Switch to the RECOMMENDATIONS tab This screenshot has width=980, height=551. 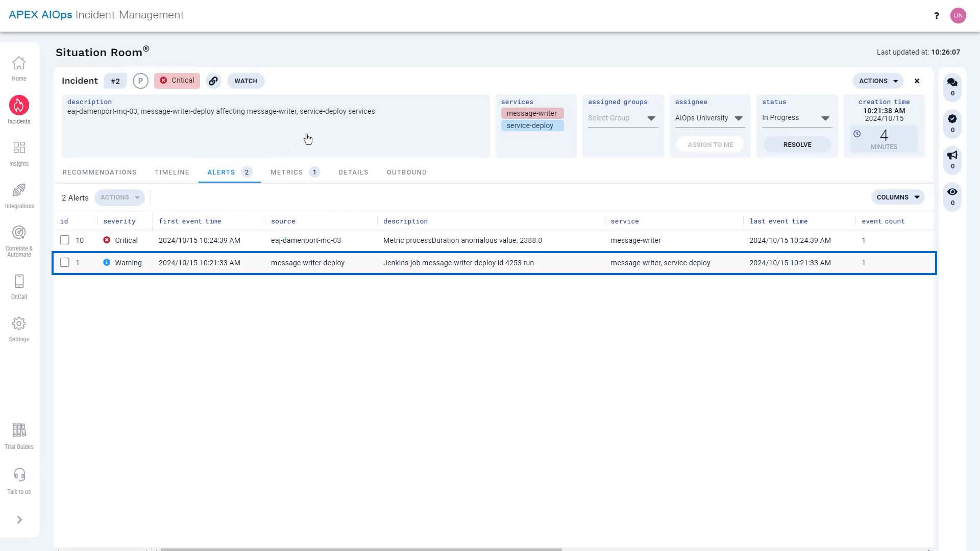[100, 172]
